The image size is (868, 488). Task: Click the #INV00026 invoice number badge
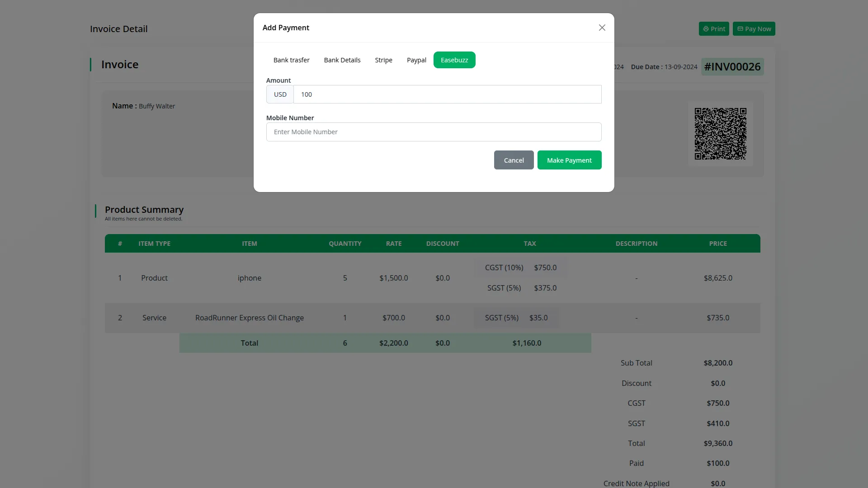(x=732, y=67)
